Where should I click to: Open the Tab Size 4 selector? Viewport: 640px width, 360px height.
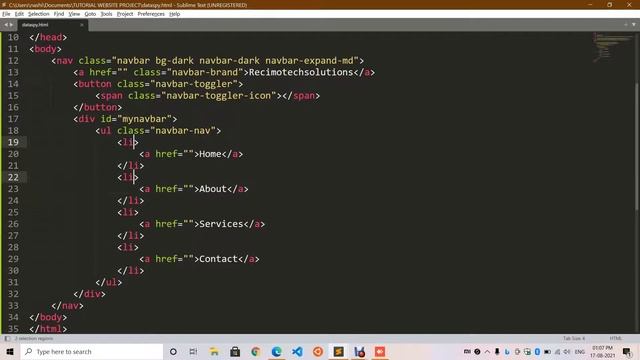574,338
